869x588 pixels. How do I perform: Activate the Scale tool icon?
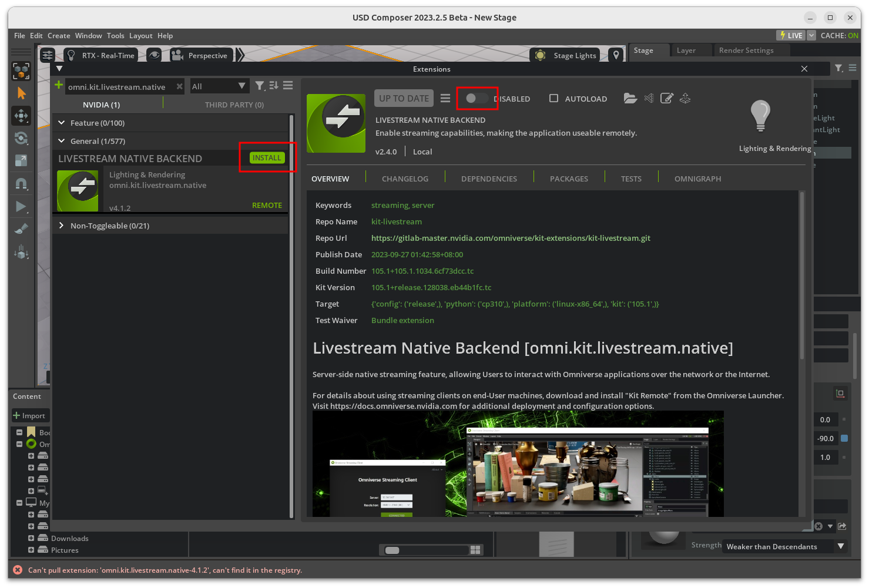(x=21, y=160)
